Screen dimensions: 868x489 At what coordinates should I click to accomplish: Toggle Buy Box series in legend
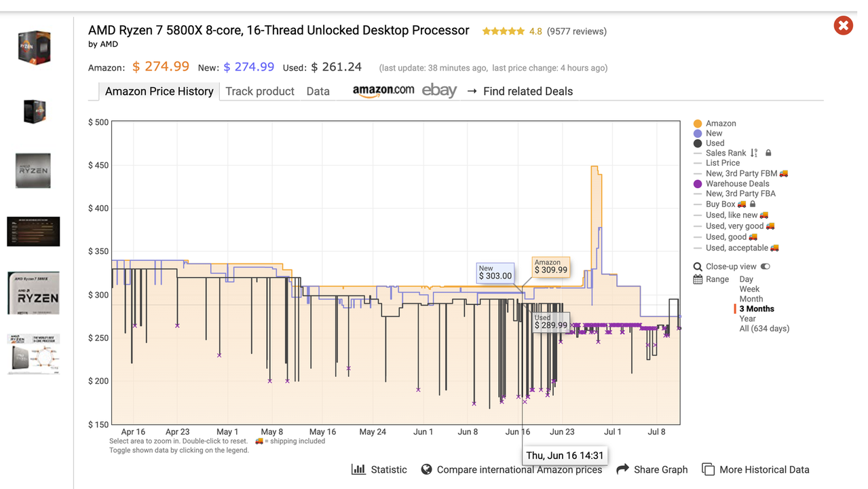click(720, 204)
